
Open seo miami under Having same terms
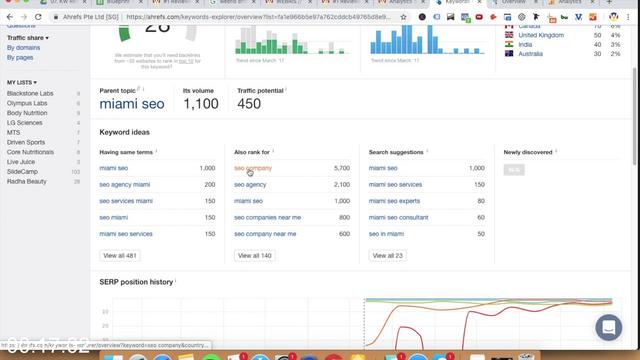(x=113, y=217)
